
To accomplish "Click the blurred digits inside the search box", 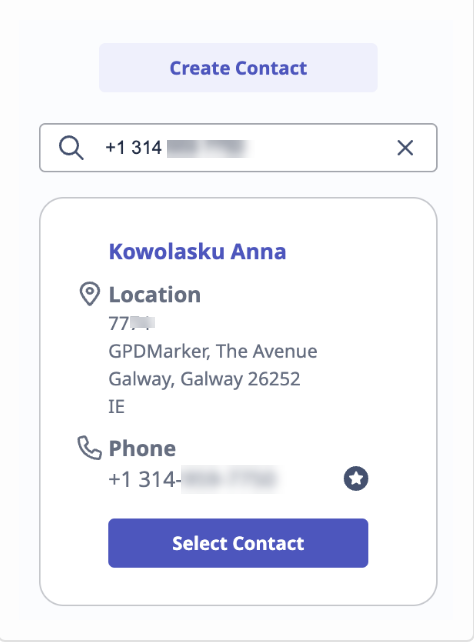I will click(210, 148).
